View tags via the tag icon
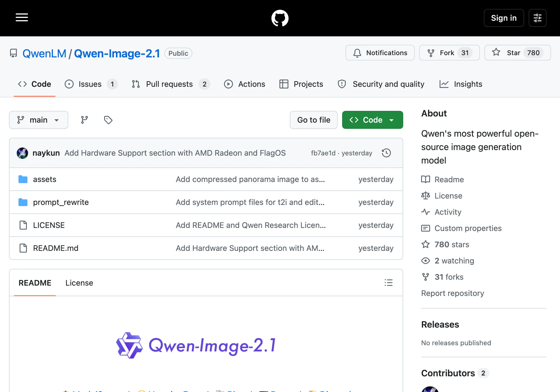The image size is (560, 392). (108, 120)
